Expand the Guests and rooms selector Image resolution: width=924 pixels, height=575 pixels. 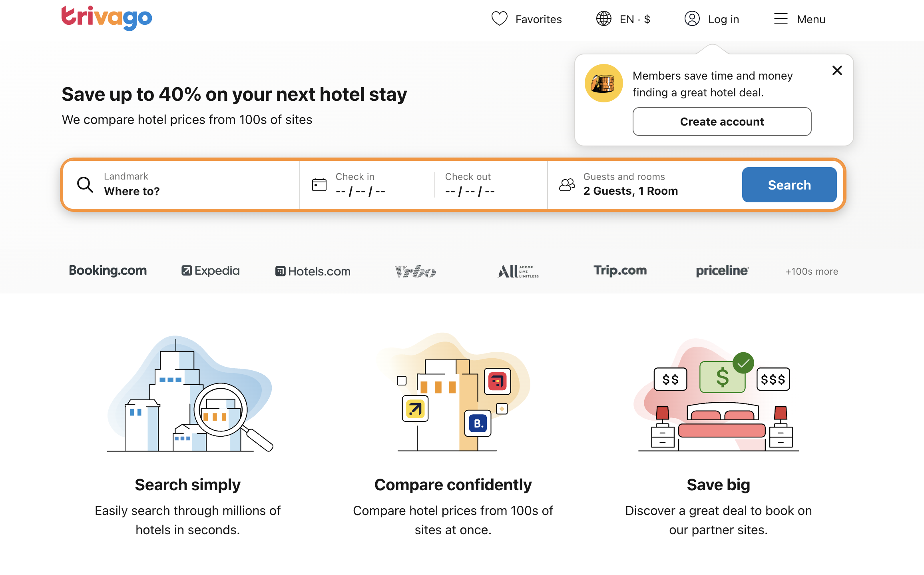631,185
